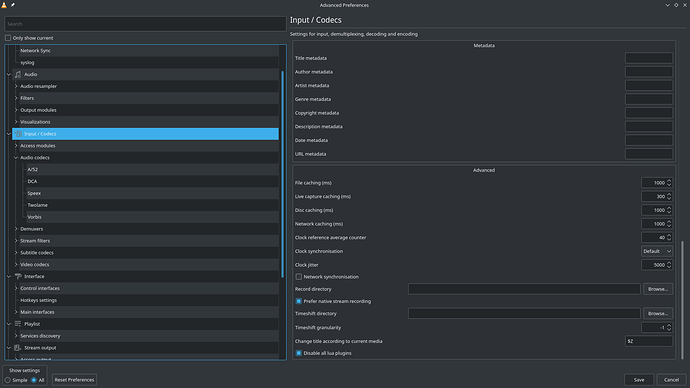Click the tree panel vertical scrollbar
The image size is (690, 388).
coord(282,174)
